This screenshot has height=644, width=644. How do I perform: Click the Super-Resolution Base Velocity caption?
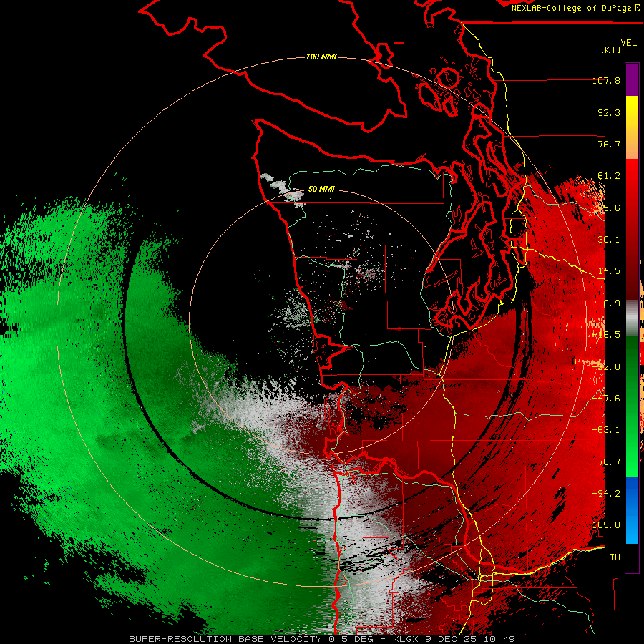tap(321, 639)
